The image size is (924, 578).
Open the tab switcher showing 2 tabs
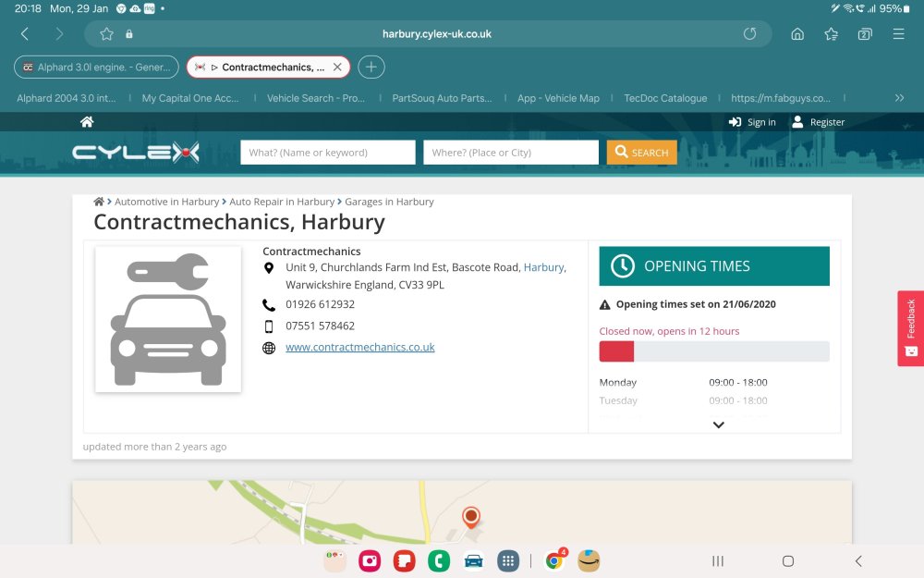click(x=865, y=34)
